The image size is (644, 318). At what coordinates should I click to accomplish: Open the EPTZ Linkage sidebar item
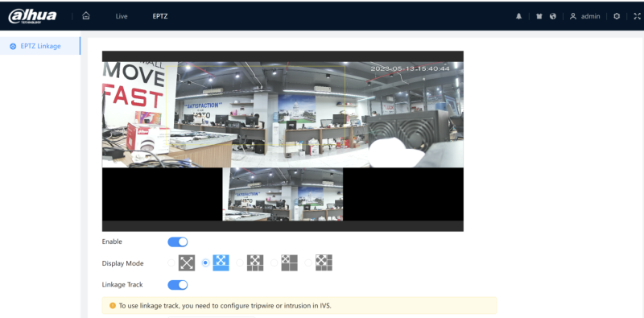pos(40,46)
